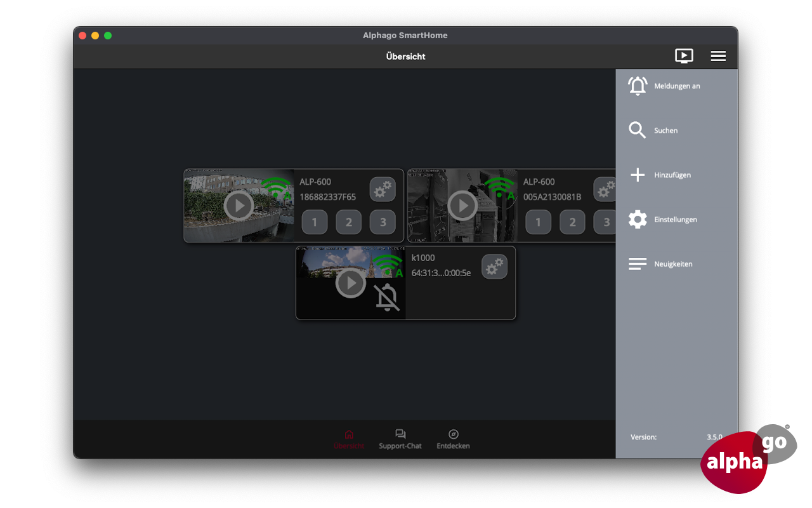Click Wi-Fi signal icon on 005A2130081B camera
The image size is (812, 508).
500,188
